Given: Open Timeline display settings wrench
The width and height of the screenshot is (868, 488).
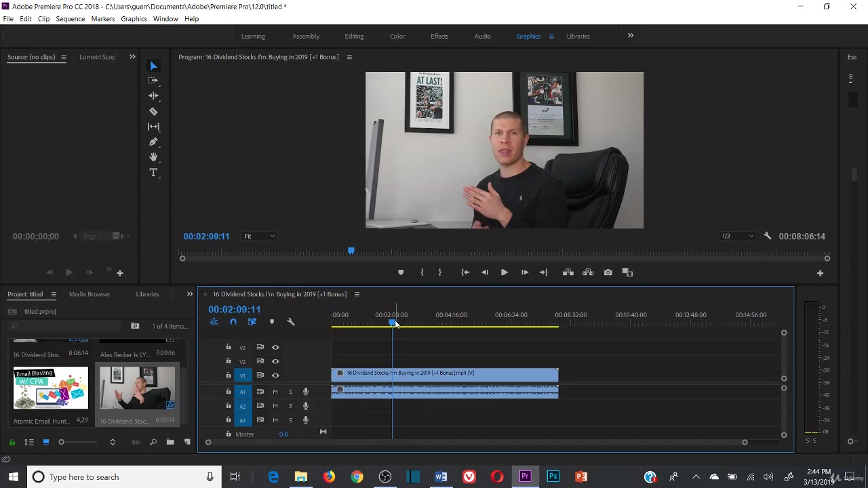Looking at the screenshot, I should click(291, 322).
